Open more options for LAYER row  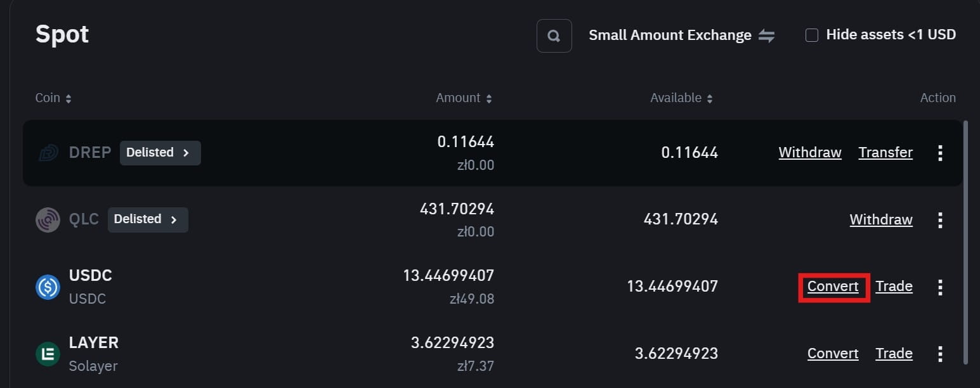pos(940,354)
